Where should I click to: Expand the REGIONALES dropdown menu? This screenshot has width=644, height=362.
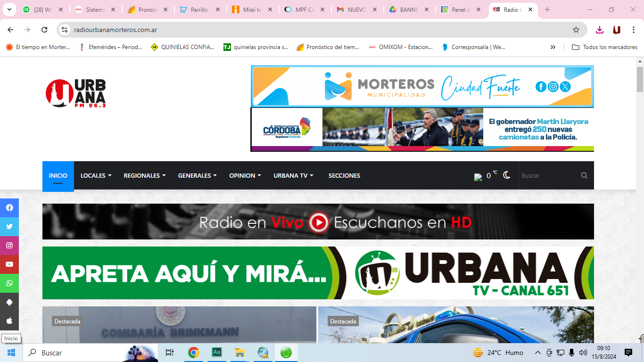click(x=145, y=175)
